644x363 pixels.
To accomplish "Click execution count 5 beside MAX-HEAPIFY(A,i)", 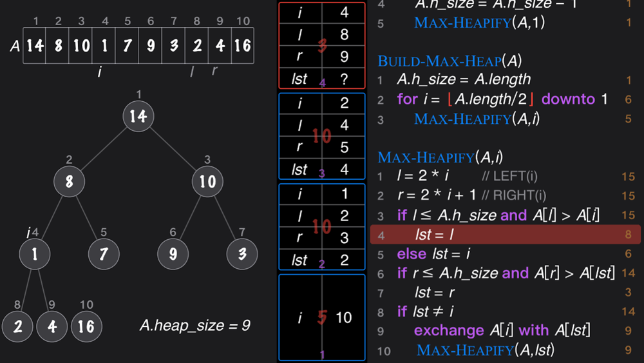I will [628, 119].
